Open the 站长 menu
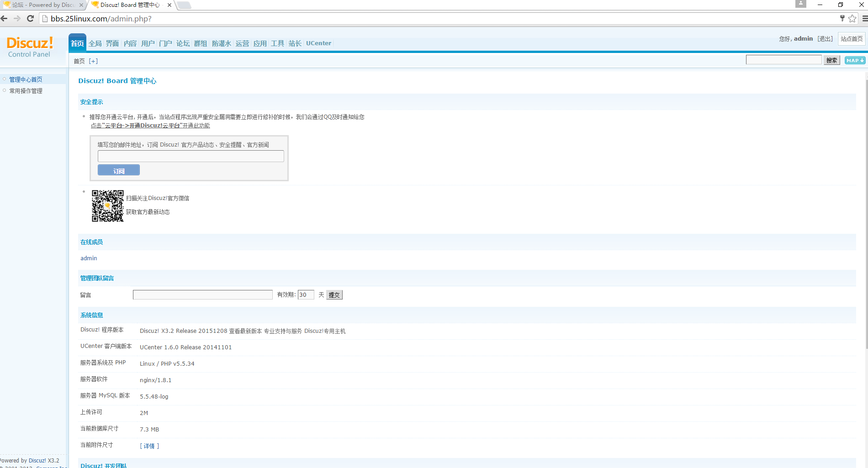Screen dimensions: 868x468 click(x=295, y=43)
